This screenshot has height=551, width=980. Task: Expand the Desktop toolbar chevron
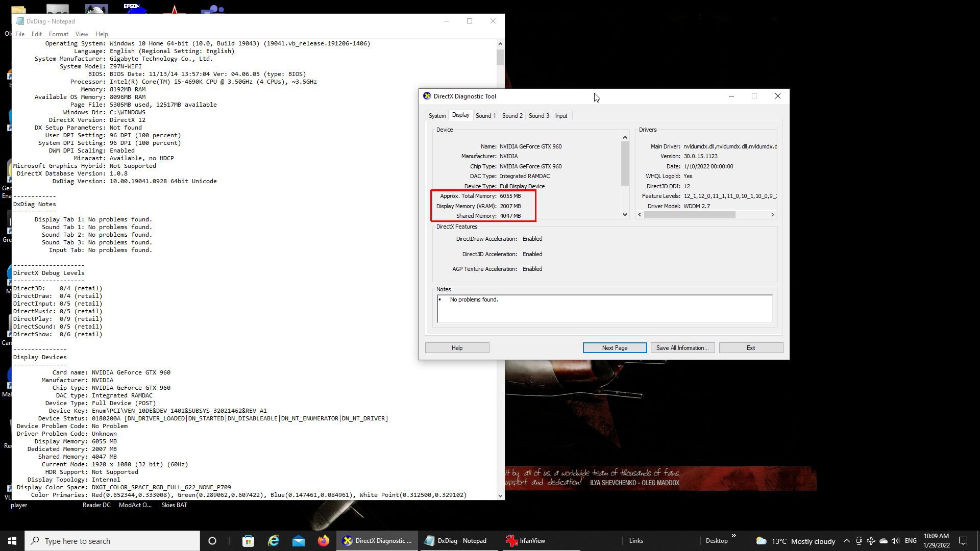tap(734, 536)
